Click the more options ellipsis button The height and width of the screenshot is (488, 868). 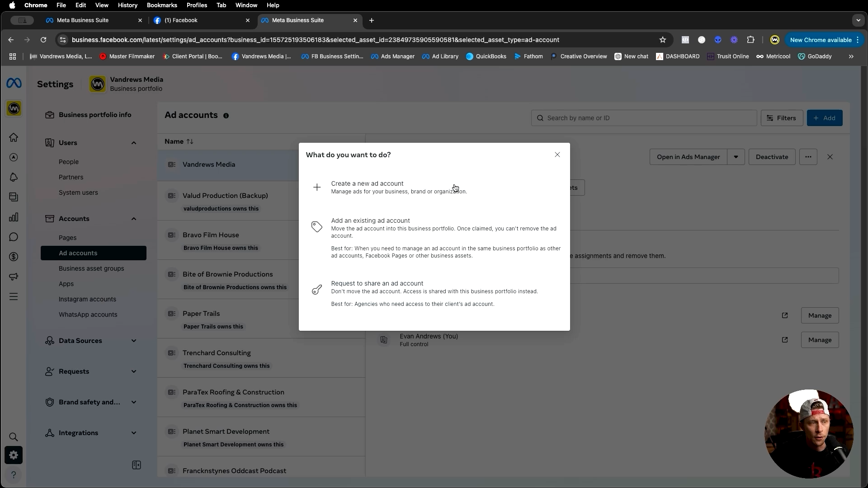tap(808, 157)
